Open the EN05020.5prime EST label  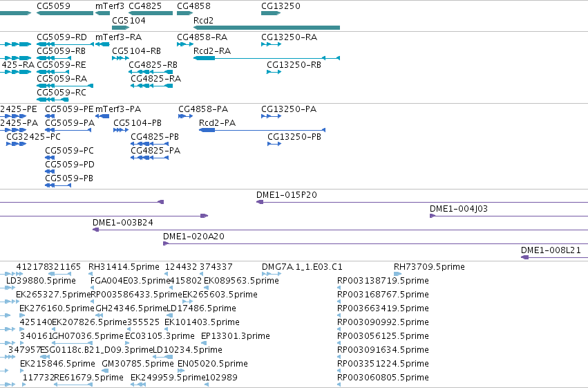pos(213,364)
